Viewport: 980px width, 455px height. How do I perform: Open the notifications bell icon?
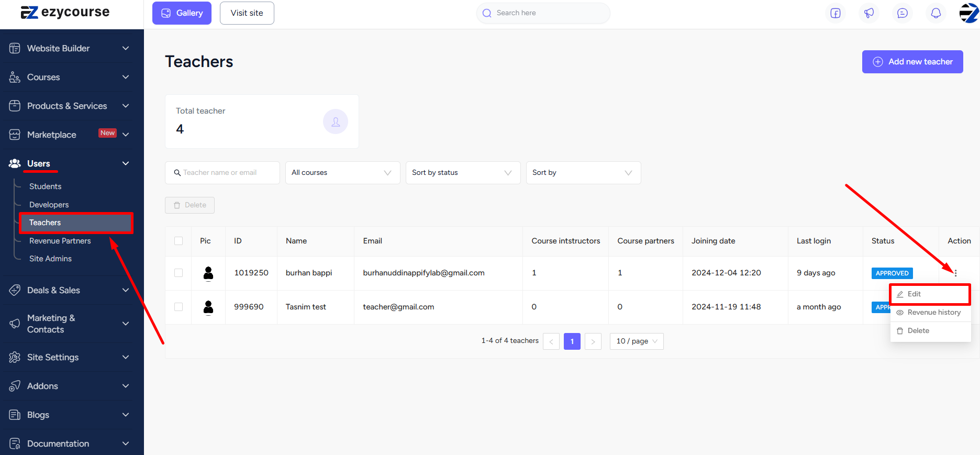pos(936,13)
